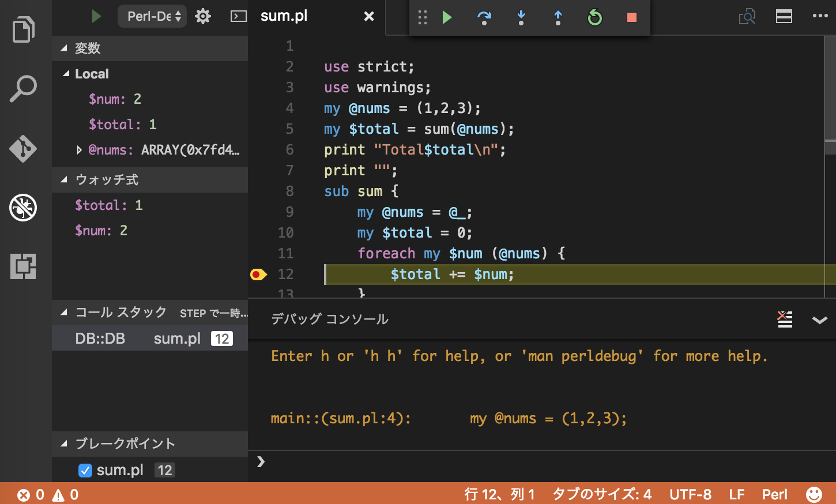Screen dimensions: 836x504
Task: Open the debug console via terminal icon
Action: [x=239, y=16]
